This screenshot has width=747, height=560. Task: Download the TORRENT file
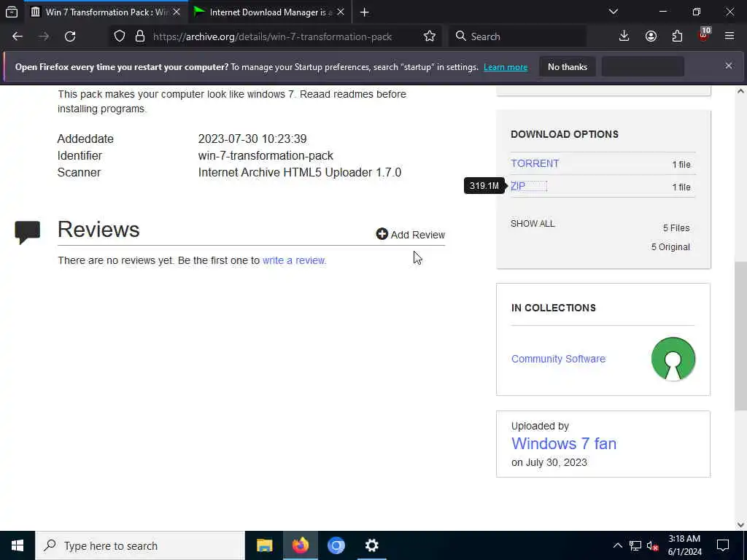click(535, 163)
